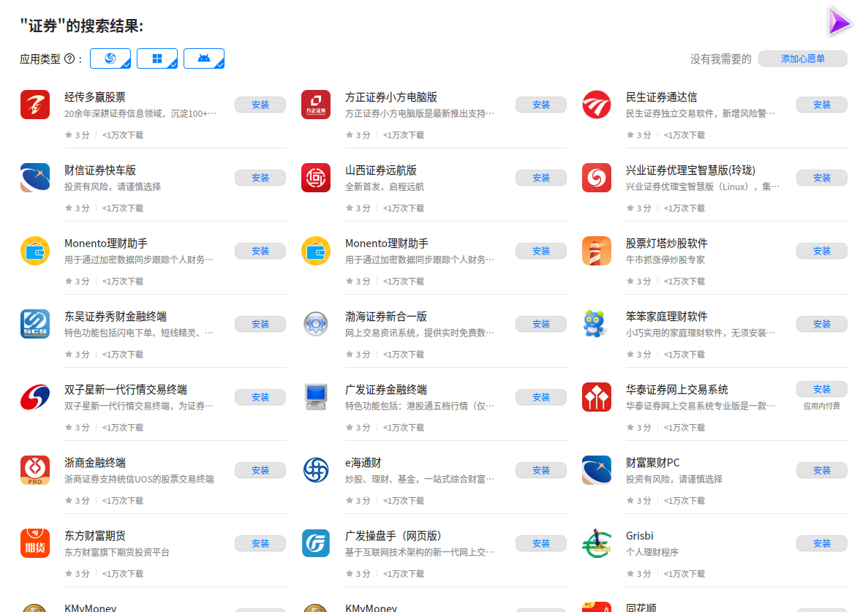Click the 股票灯塔炒股软件 app name
This screenshot has height=612, width=868.
coord(666,243)
